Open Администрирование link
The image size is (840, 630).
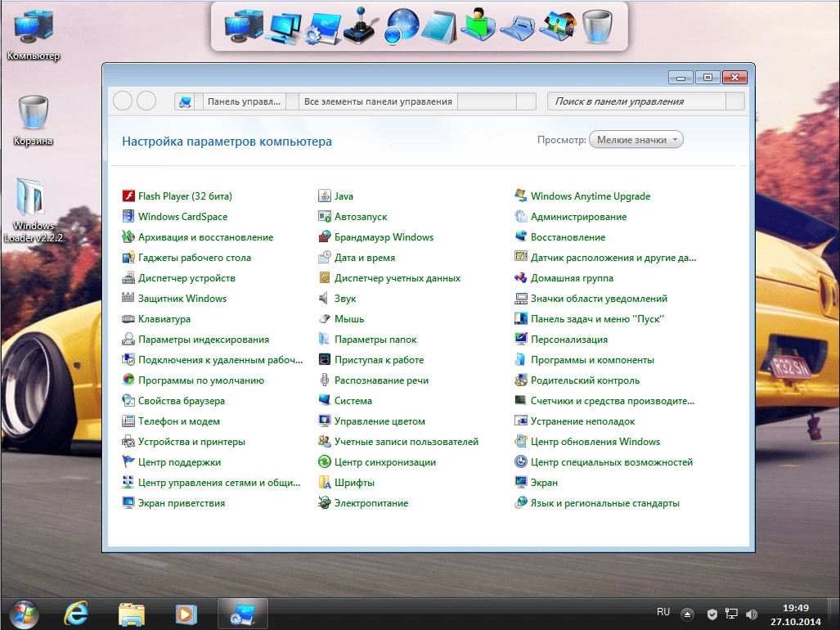tap(578, 217)
